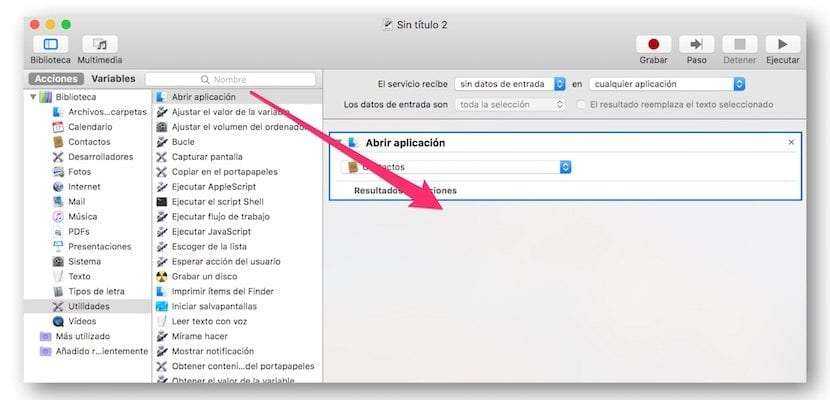Select Capturar pantalla action
This screenshot has width=830, height=400.
[x=206, y=157]
